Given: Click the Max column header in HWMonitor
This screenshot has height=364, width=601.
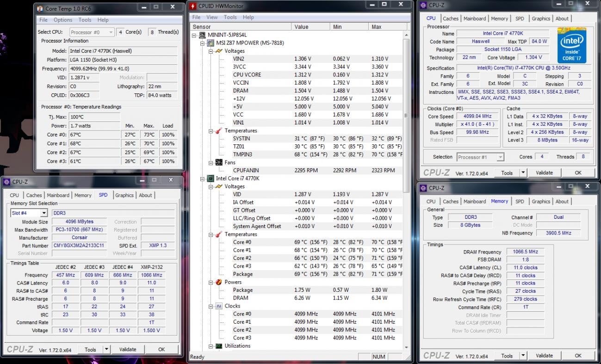Looking at the screenshot, I should click(387, 27).
